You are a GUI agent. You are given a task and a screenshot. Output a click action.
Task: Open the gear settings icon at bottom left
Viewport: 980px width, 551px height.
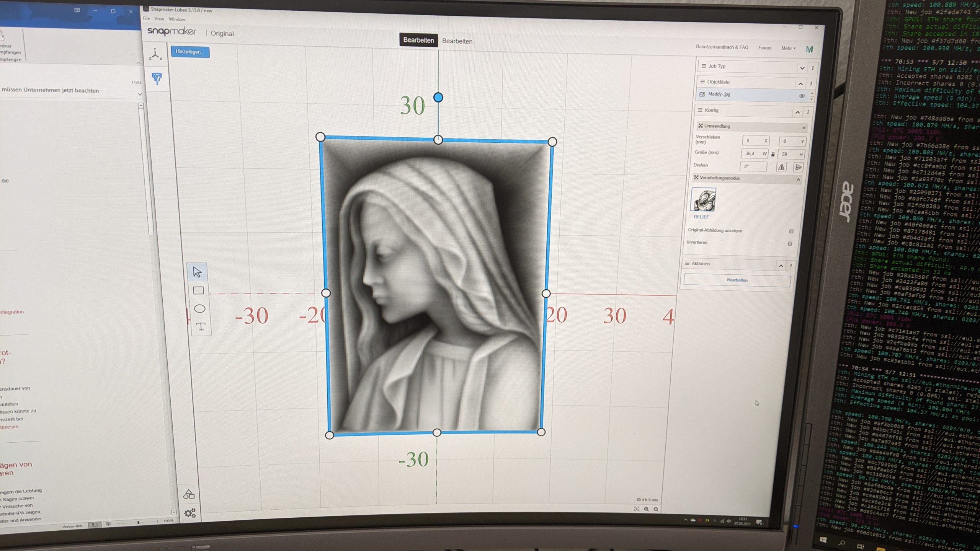point(190,513)
